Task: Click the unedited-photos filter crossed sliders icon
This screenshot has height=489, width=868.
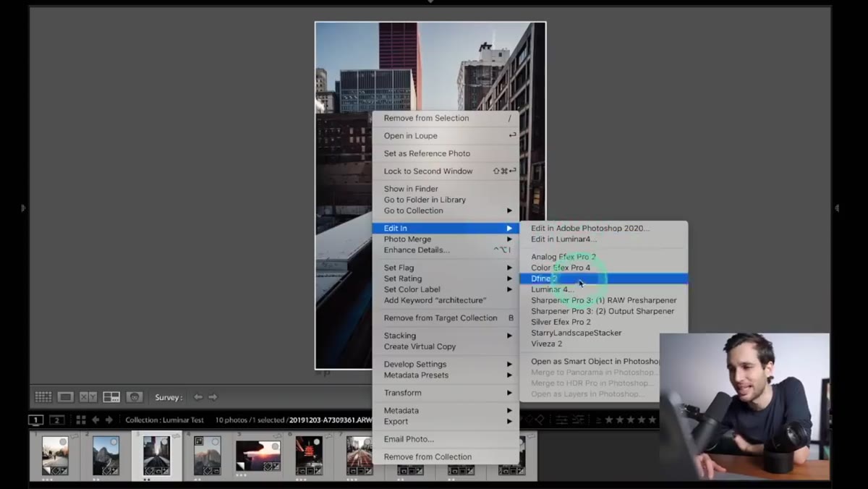Action: click(580, 420)
